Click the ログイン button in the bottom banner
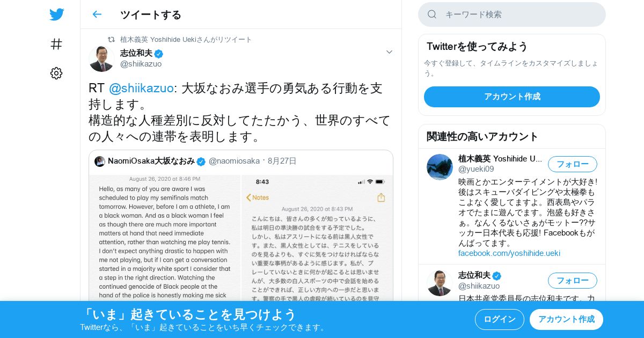The image size is (644, 338). pyautogui.click(x=499, y=319)
